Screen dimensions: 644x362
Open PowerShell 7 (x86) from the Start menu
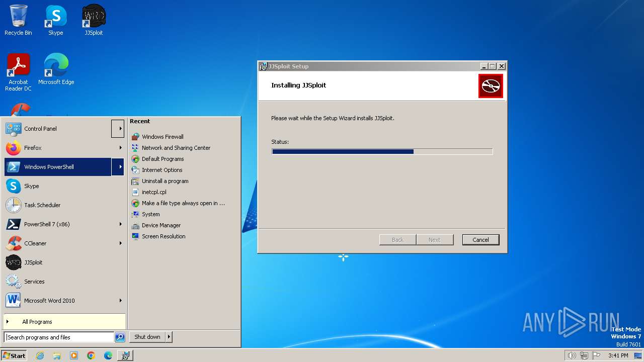(64, 224)
